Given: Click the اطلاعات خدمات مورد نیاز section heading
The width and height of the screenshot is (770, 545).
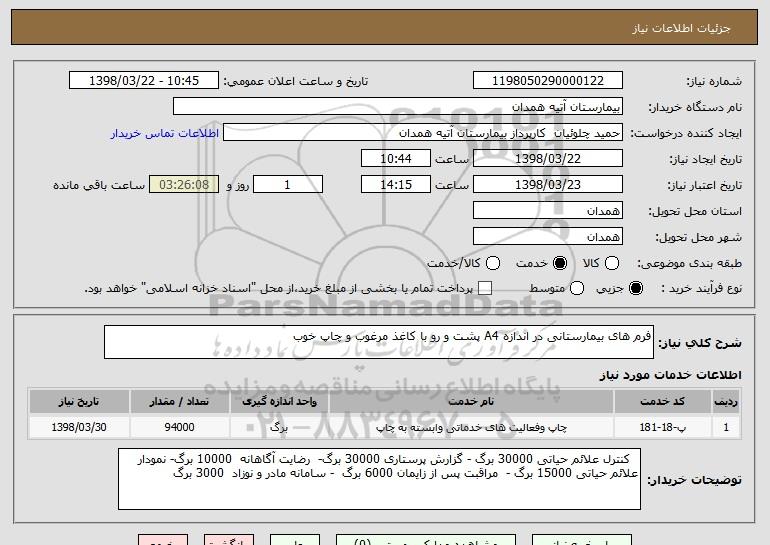Looking at the screenshot, I should [x=670, y=375].
